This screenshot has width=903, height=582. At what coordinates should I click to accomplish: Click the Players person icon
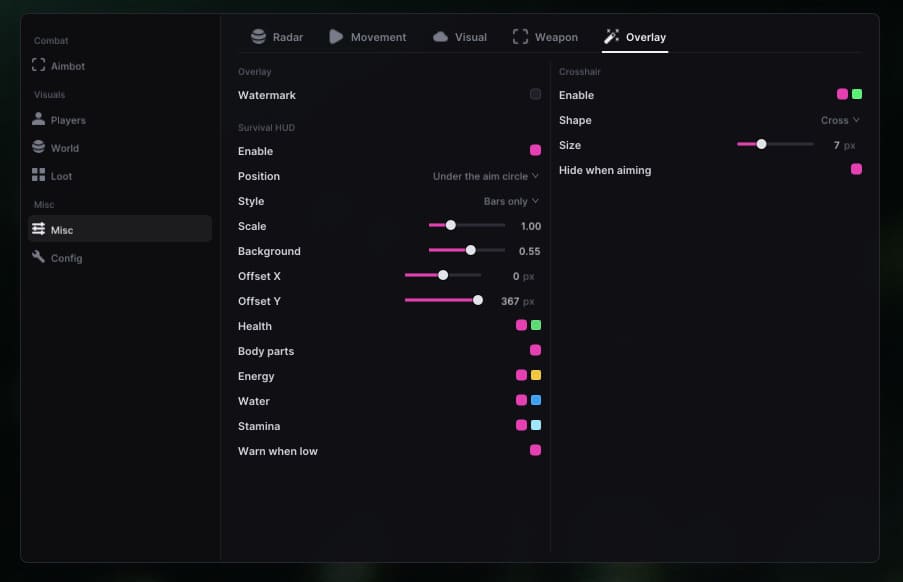[x=39, y=119]
